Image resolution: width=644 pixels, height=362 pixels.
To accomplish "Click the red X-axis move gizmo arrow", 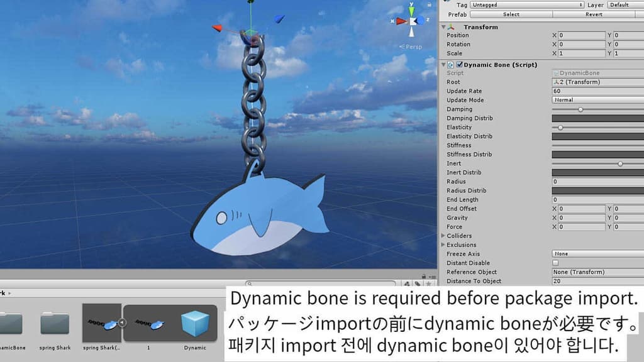I will pyautogui.click(x=217, y=28).
